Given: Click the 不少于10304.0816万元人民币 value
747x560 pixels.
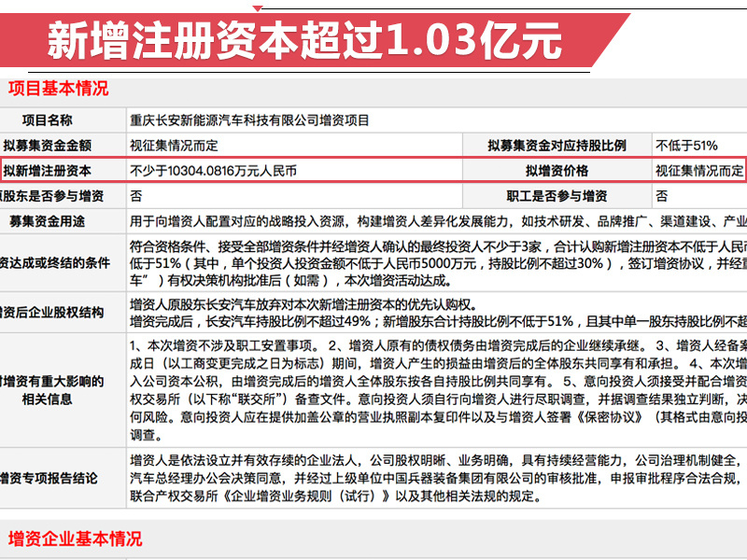Looking at the screenshot, I should coord(214,171).
